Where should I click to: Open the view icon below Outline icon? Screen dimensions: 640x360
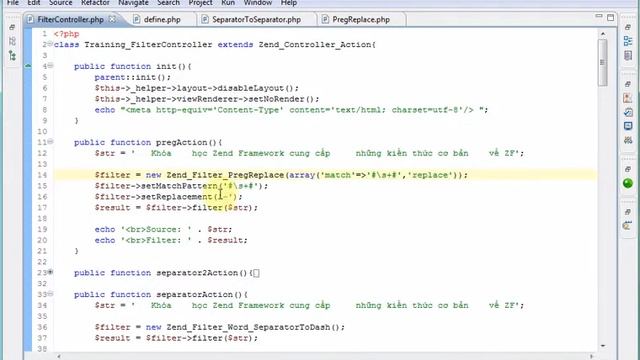[628, 56]
